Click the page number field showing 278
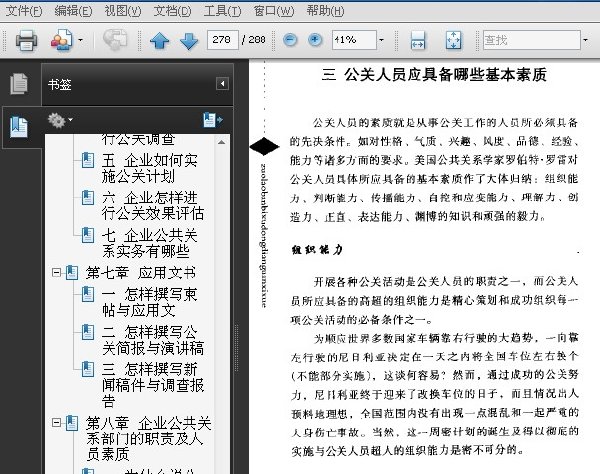600x474 pixels. (223, 40)
